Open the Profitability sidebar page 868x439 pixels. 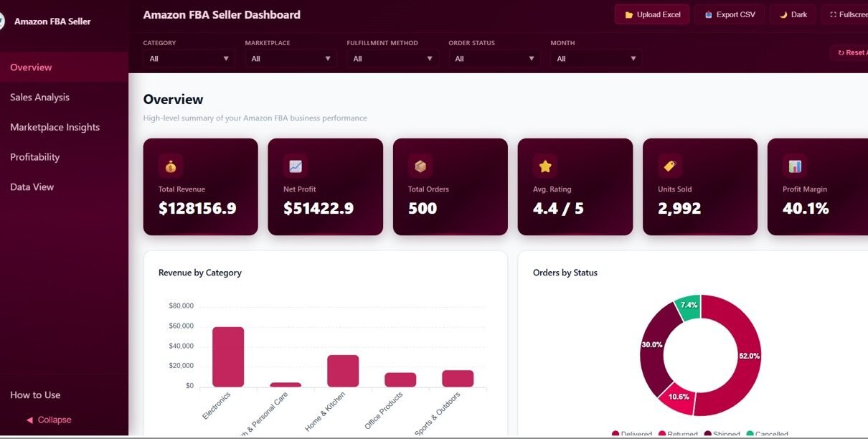point(35,157)
